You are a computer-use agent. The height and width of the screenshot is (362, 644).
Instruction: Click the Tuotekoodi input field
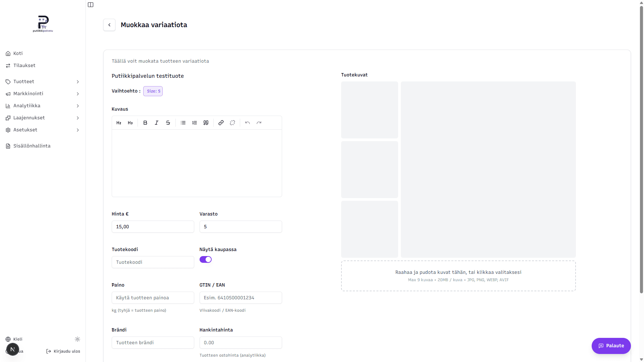(x=153, y=262)
